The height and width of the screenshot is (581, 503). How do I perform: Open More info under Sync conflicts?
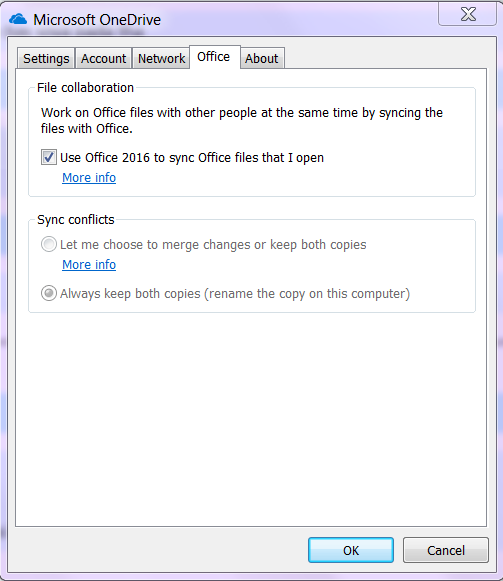pos(89,265)
